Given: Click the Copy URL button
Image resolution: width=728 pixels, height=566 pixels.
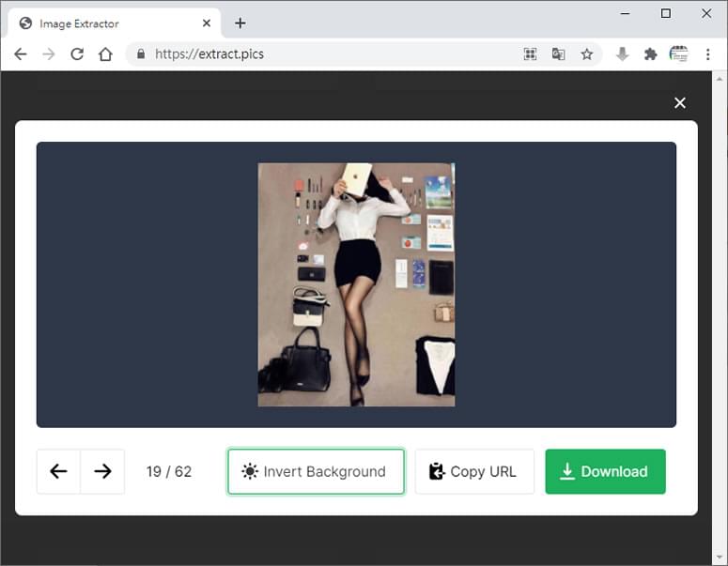Looking at the screenshot, I should coord(474,471).
